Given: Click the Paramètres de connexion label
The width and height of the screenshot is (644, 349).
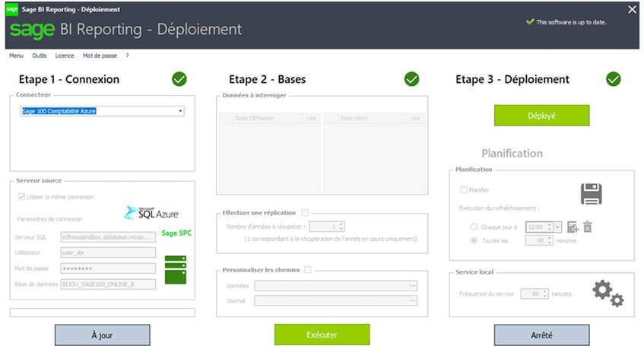Looking at the screenshot, I should coord(49,219).
